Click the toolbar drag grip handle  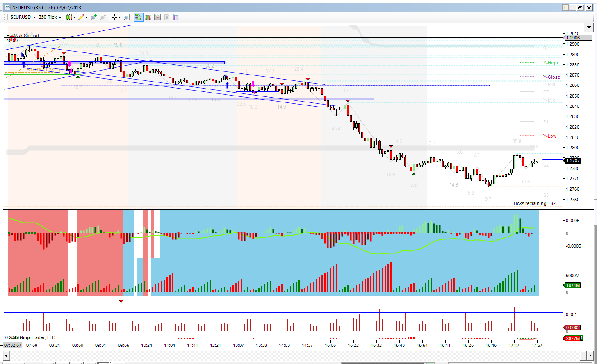(x=5, y=17)
